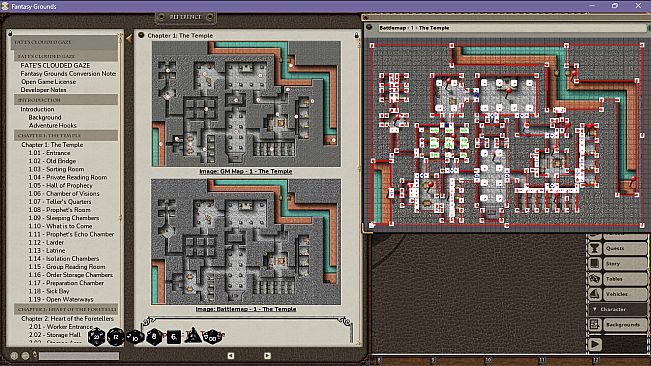This screenshot has width=651, height=366.
Task: Select the Introduction entry
Action: tap(37, 109)
